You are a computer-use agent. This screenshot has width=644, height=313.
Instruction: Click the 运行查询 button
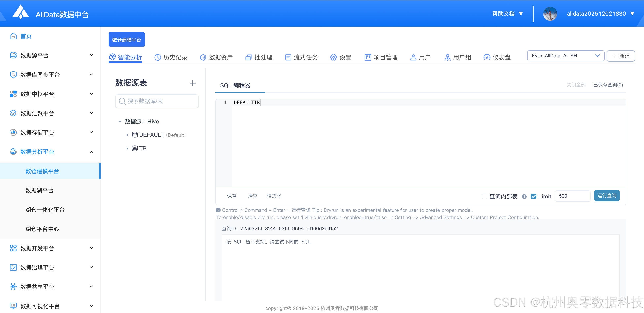607,196
